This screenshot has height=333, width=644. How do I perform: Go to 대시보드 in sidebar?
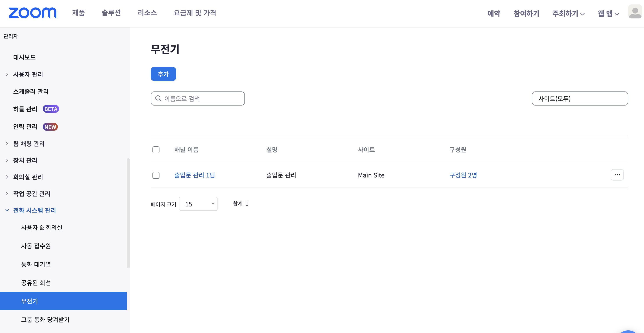[24, 57]
